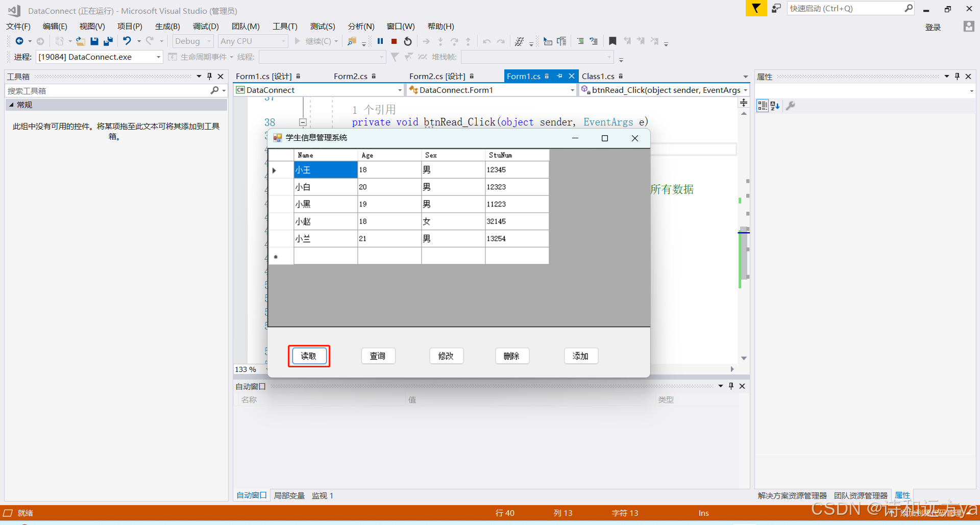
Task: Save the current file with the disk icon
Action: [x=94, y=41]
